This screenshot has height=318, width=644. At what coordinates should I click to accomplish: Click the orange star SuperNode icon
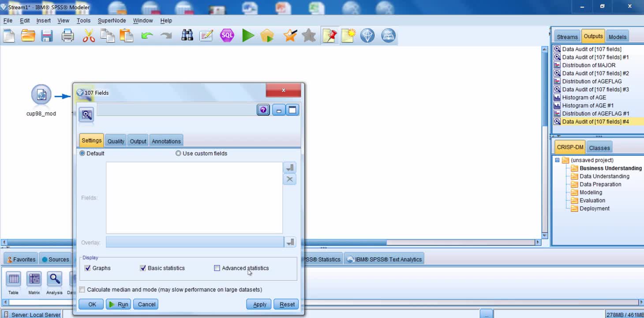click(x=290, y=36)
